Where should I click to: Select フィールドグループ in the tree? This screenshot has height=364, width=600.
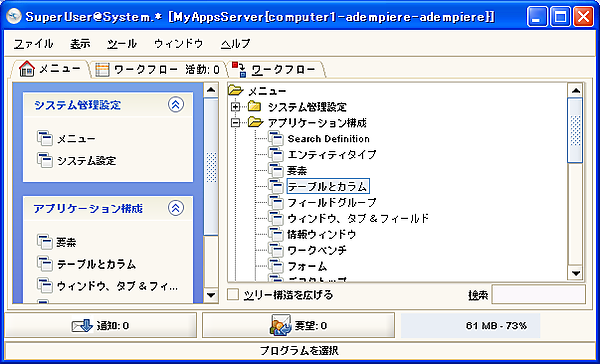click(332, 202)
